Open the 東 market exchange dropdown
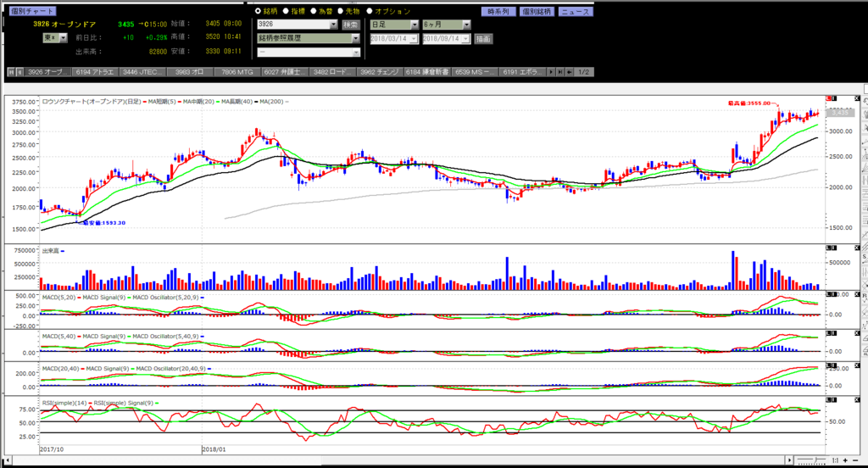The image size is (868, 468). pos(63,37)
